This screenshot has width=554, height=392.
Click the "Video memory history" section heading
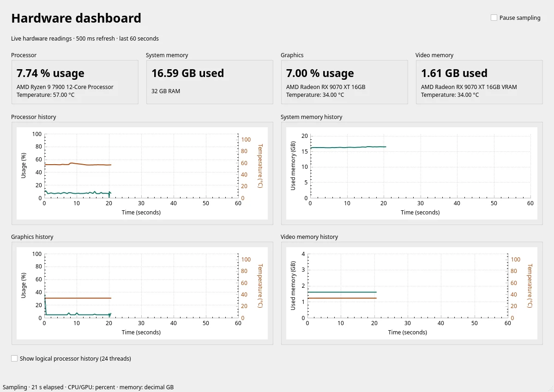point(309,237)
